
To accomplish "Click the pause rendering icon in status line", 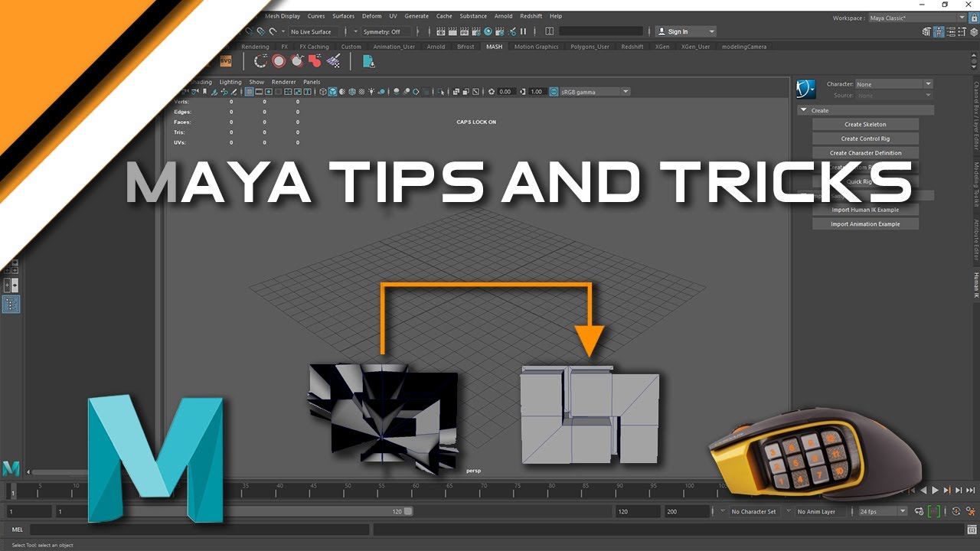I will coord(524,31).
